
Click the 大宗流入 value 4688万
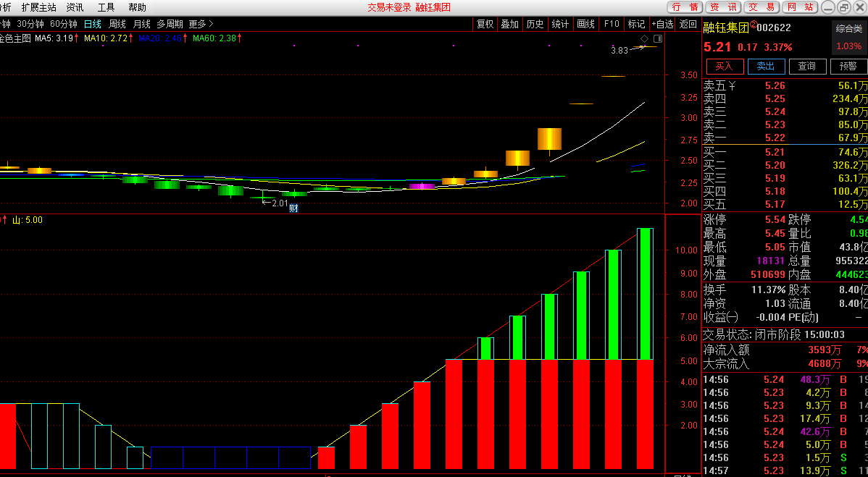click(x=825, y=364)
